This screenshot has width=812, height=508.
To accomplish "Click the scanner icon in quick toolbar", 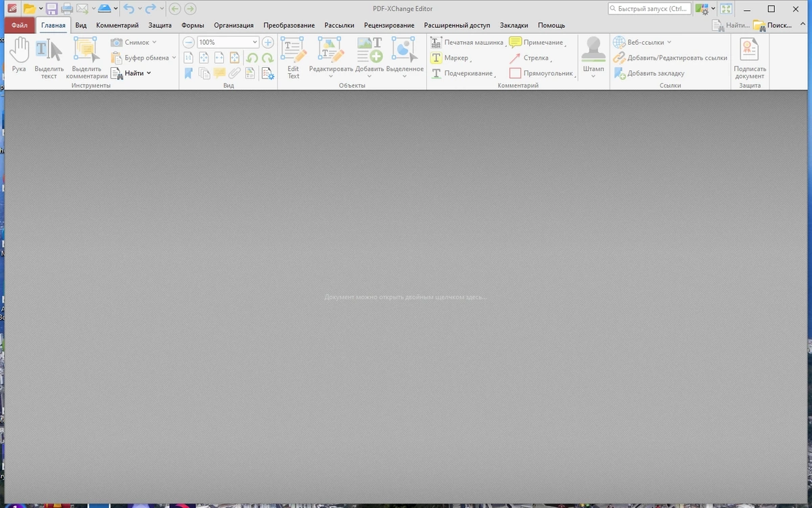I will (104, 9).
